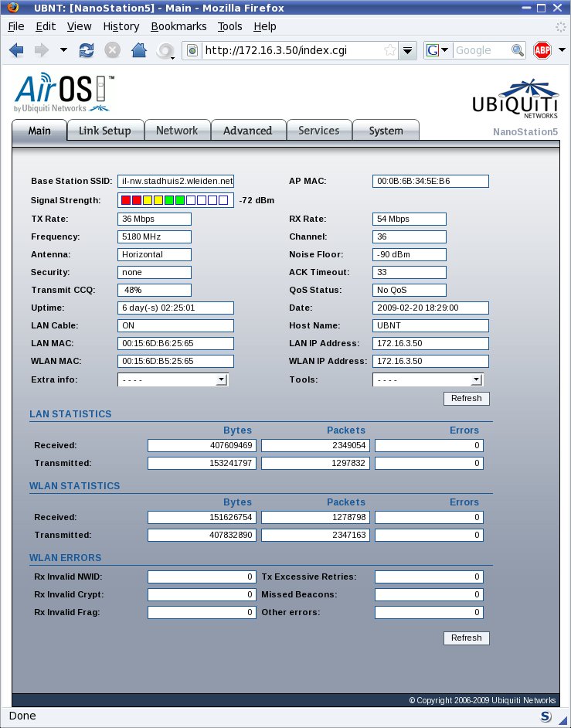Expand the Extra info dropdown
The width and height of the screenshot is (571, 728).
(221, 379)
